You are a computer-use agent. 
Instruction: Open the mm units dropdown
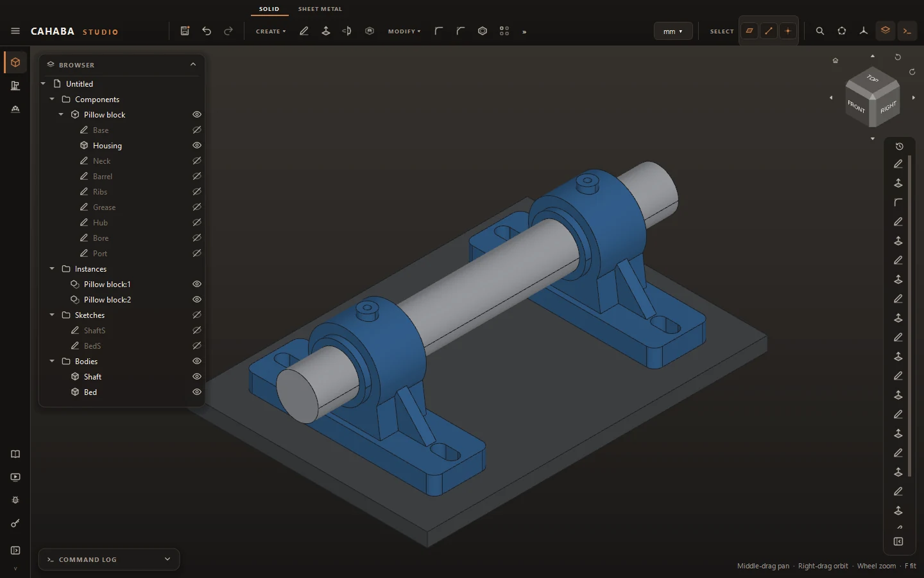pyautogui.click(x=673, y=31)
